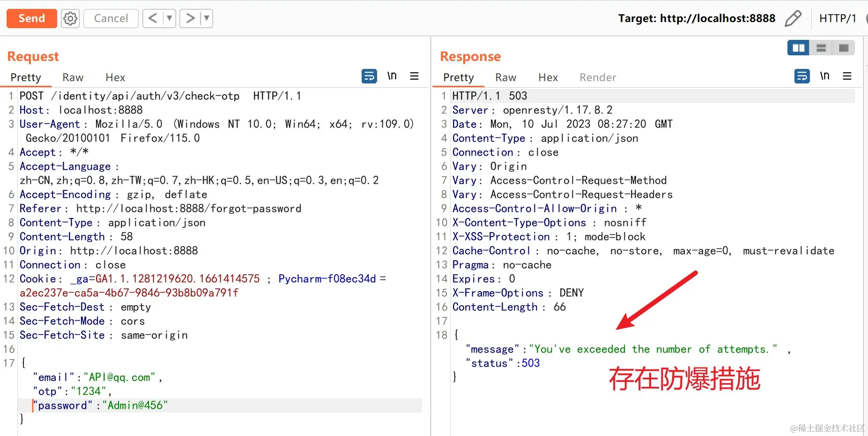Switch response view to Hex tab
The height and width of the screenshot is (436, 868).
pos(548,77)
